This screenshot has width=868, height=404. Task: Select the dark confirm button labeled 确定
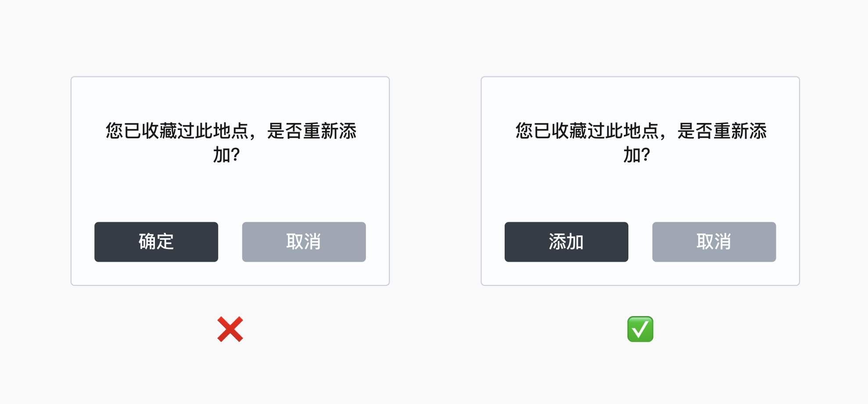point(156,242)
